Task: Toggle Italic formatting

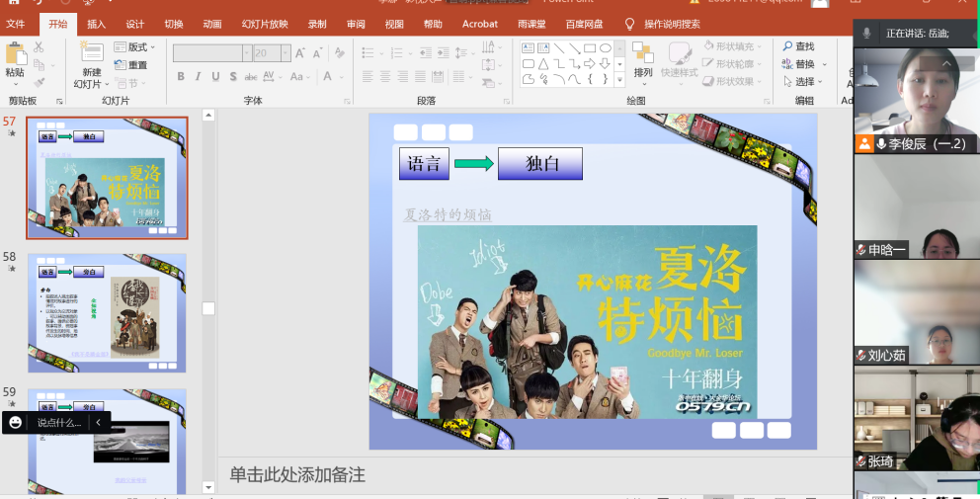Action: point(198,76)
